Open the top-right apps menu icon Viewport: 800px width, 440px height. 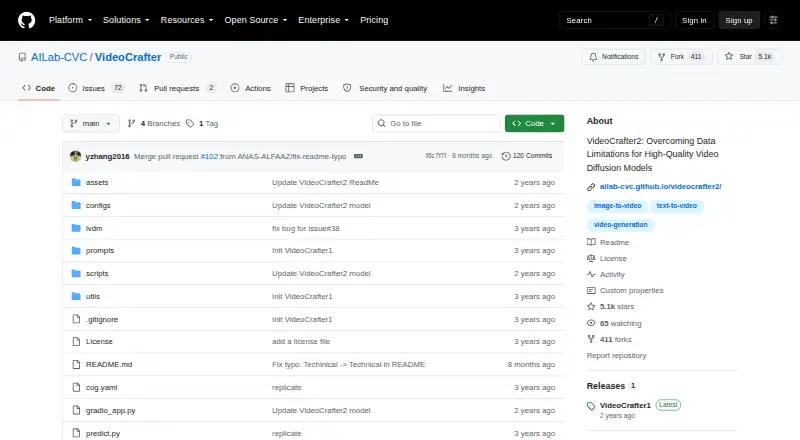pos(773,20)
